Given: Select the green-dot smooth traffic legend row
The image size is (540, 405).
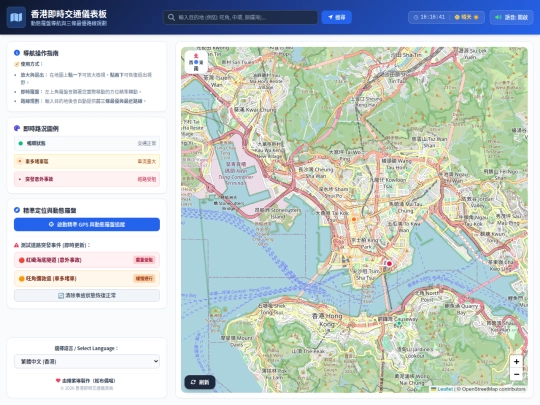Looking at the screenshot, I should 87,143.
